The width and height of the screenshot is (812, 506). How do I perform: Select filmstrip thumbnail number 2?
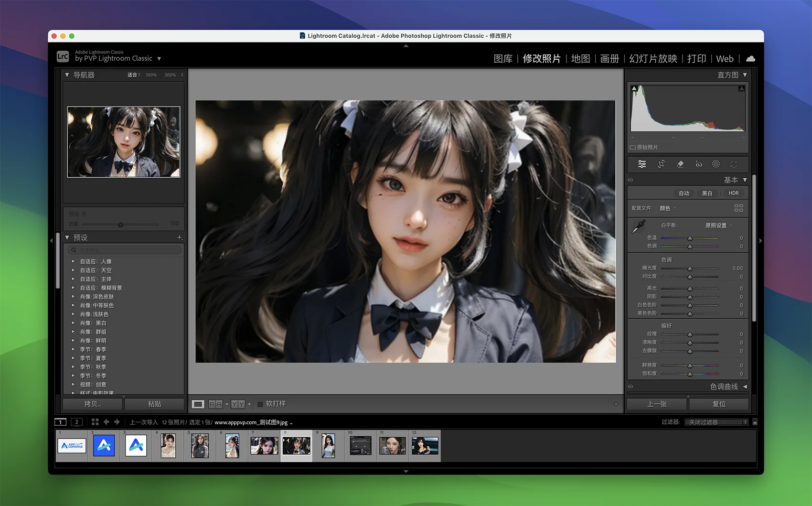(104, 445)
